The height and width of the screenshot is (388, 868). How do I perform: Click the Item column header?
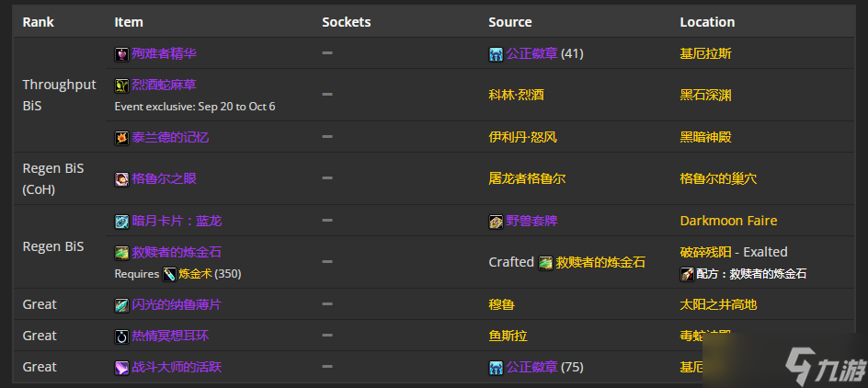coord(129,22)
